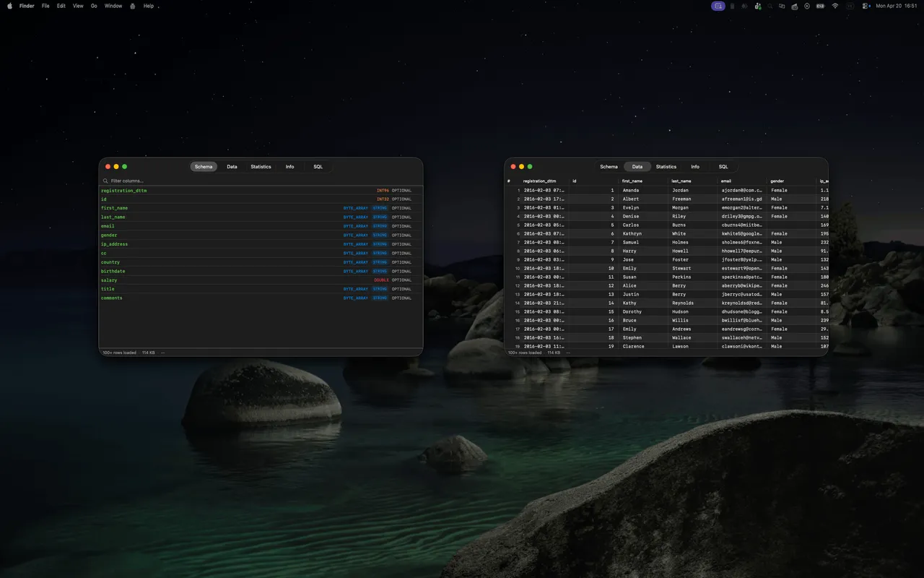Click the INT96 type label

[x=383, y=191]
